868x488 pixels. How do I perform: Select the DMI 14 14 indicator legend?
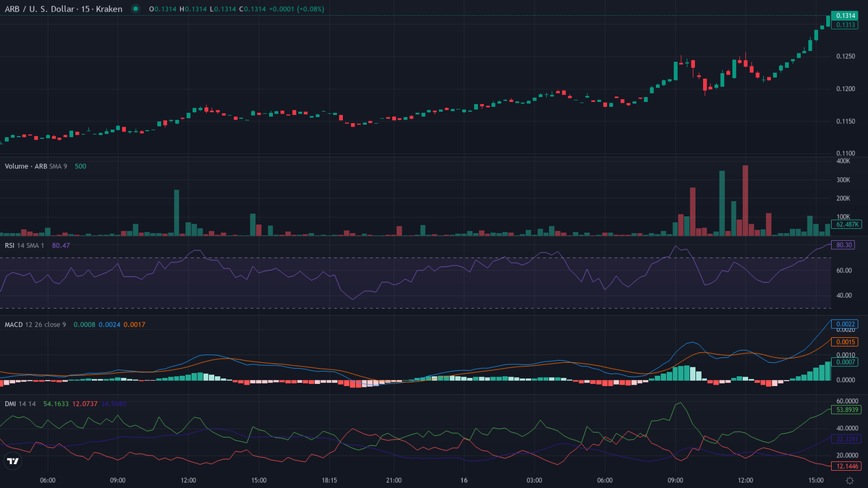click(x=20, y=403)
